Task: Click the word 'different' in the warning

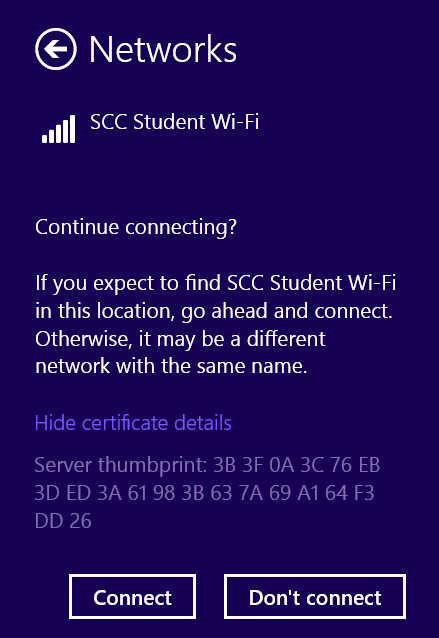Action: 286,339
